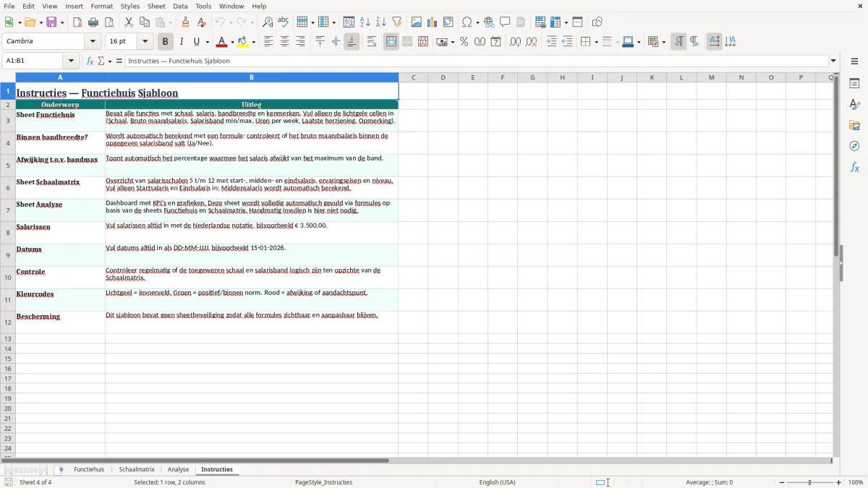Expand the formula bar

(x=833, y=61)
